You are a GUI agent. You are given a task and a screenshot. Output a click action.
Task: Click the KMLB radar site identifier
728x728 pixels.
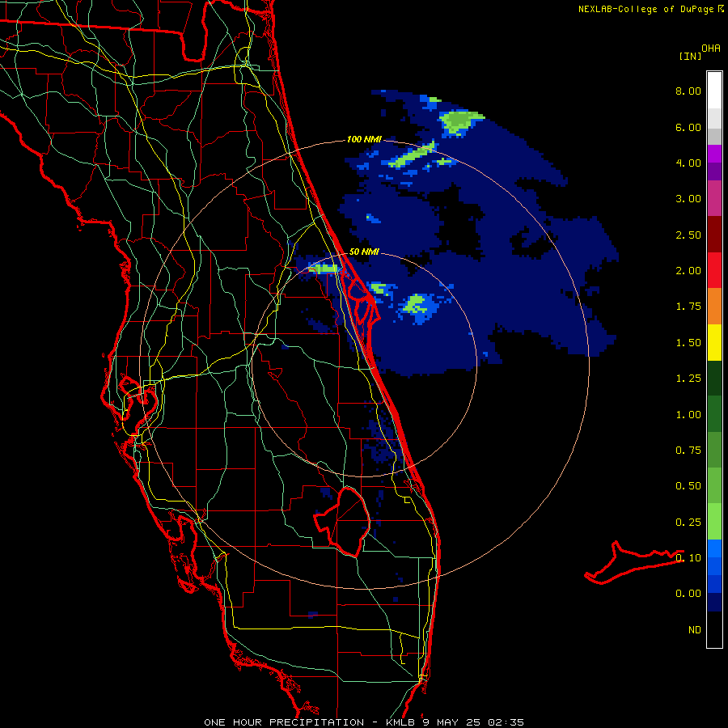401,722
